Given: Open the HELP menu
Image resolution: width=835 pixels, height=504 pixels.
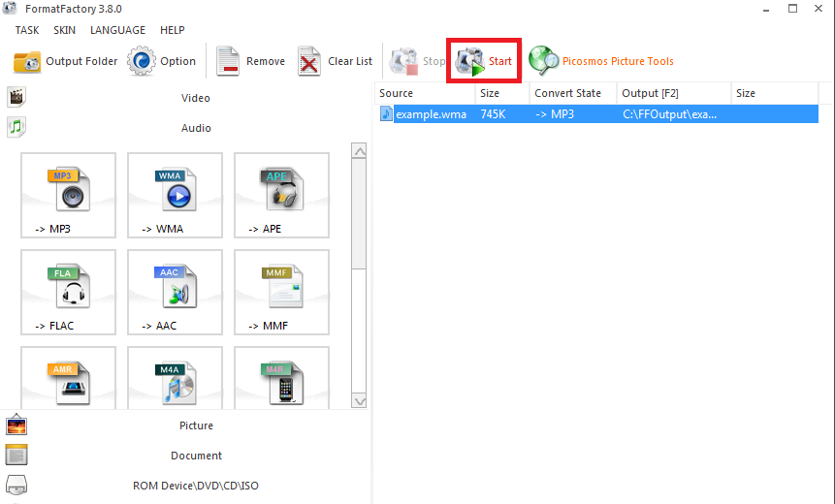Looking at the screenshot, I should 172,30.
